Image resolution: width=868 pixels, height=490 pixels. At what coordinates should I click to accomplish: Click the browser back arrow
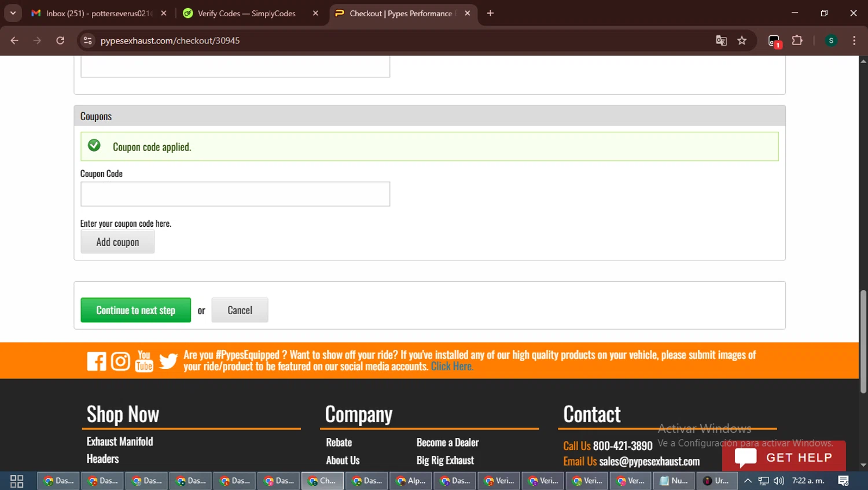(x=14, y=40)
